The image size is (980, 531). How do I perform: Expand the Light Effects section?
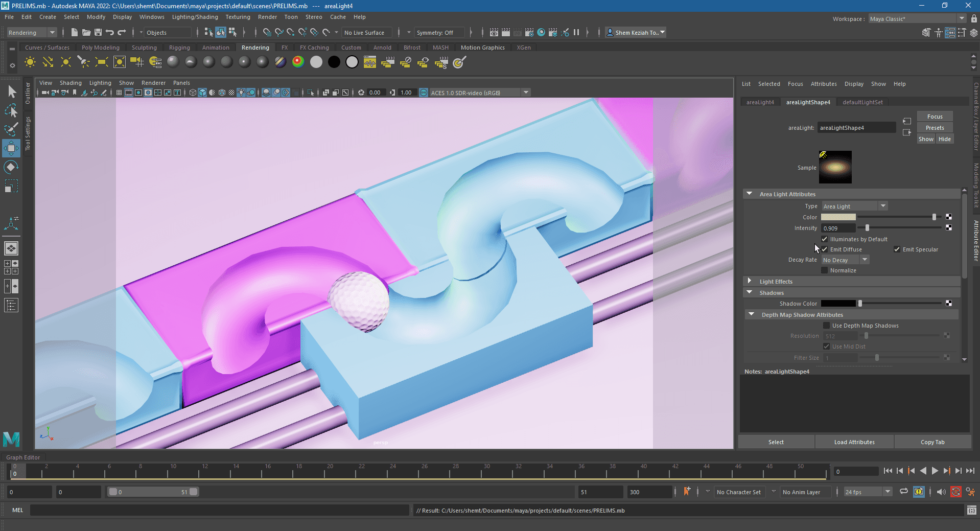(x=750, y=282)
